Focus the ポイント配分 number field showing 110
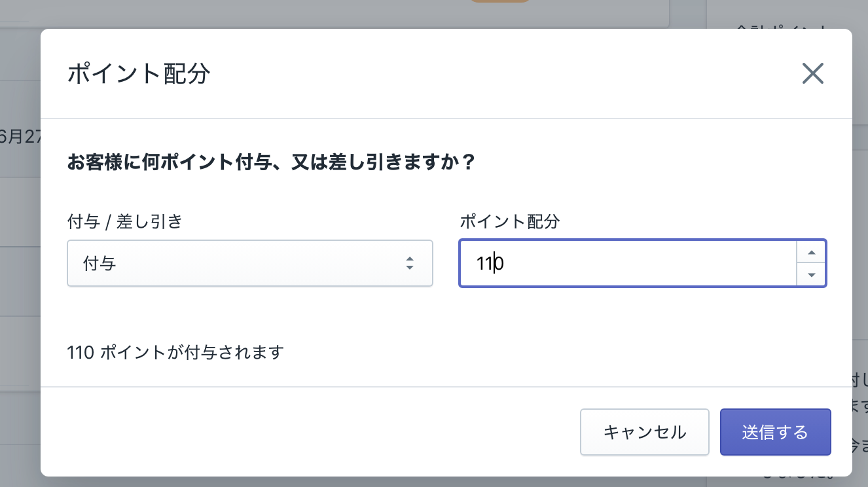Image resolution: width=868 pixels, height=487 pixels. 627,263
